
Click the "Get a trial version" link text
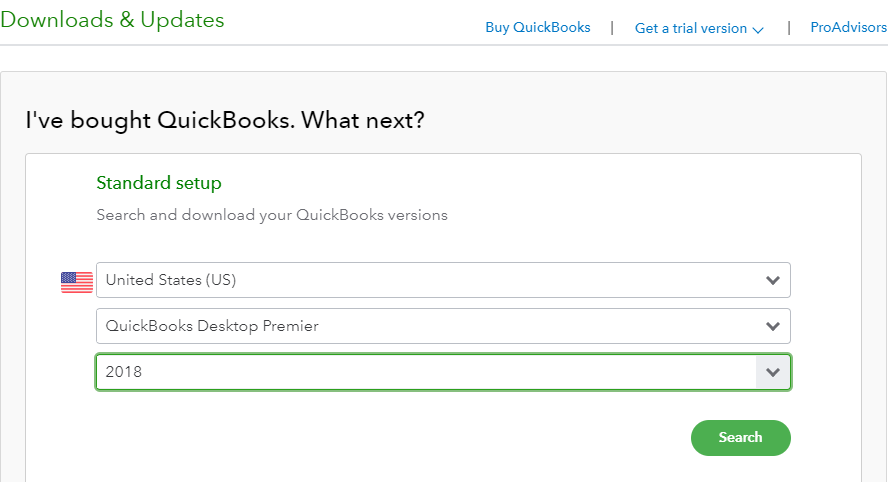pos(691,28)
